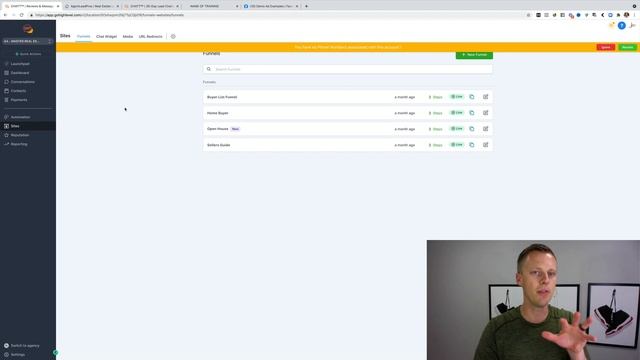The image size is (640, 360).
Task: Click the red button on the orange banner
Action: click(605, 47)
